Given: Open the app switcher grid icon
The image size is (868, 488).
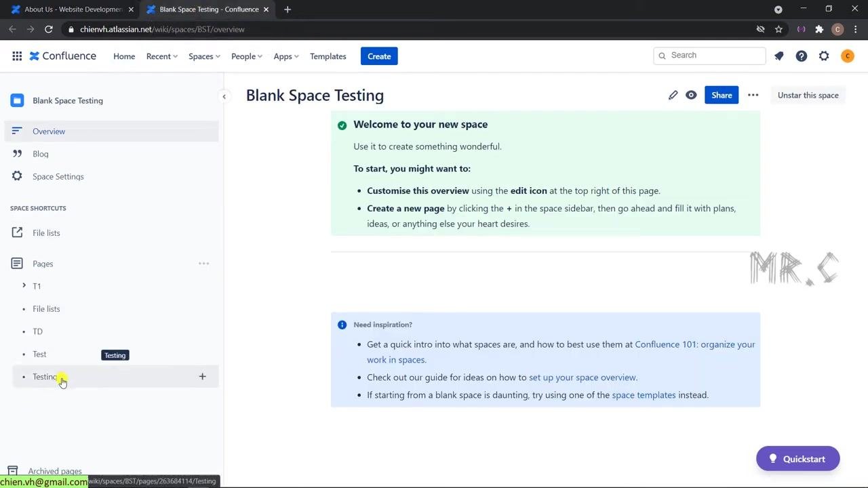Looking at the screenshot, I should click(17, 56).
